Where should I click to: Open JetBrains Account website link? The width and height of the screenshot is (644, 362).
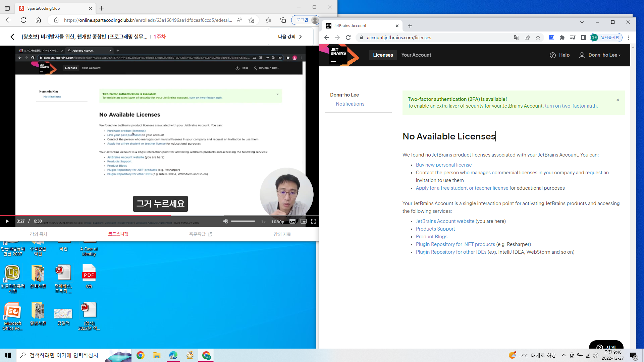coord(445,221)
